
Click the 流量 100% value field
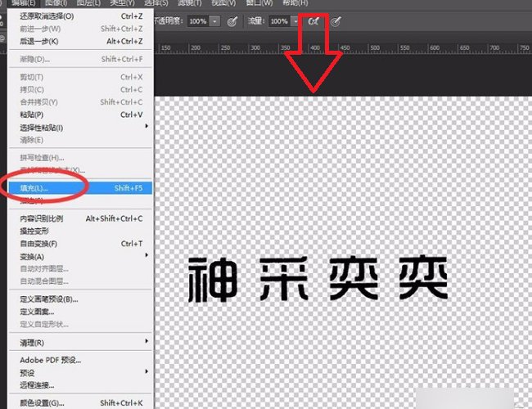coord(280,21)
